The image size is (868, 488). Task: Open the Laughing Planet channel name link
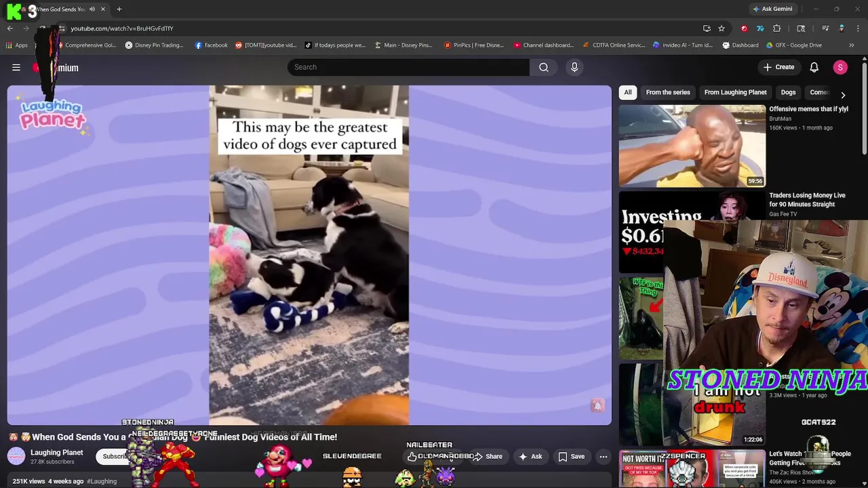pyautogui.click(x=57, y=453)
